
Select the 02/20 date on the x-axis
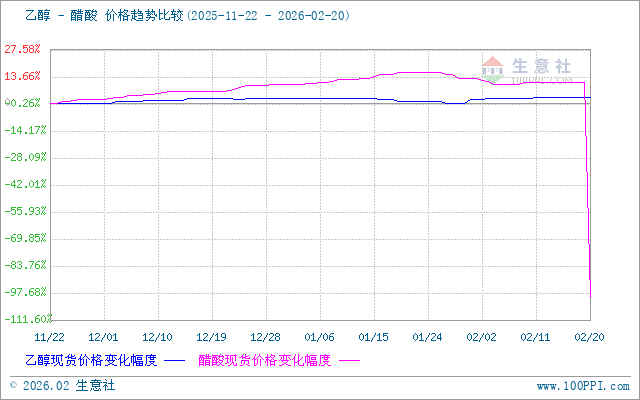click(x=589, y=337)
